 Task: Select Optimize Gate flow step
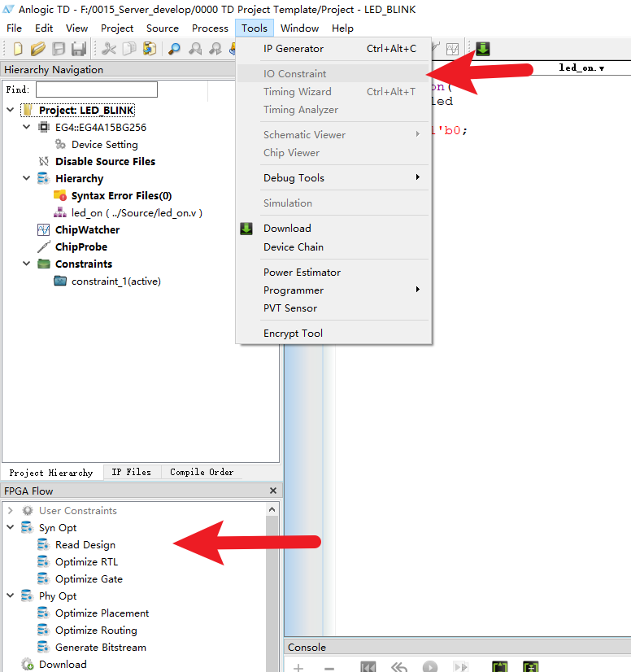(89, 579)
